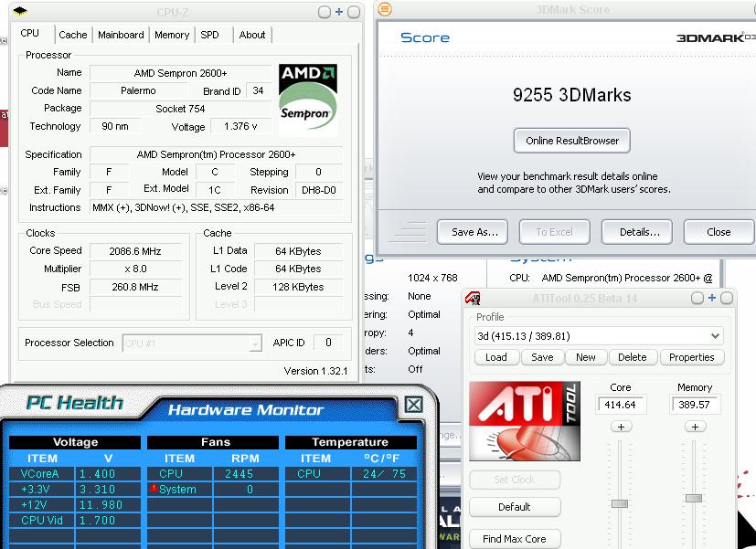Open the Mainboard tab in CPU-Z
756x549 pixels.
tap(121, 35)
